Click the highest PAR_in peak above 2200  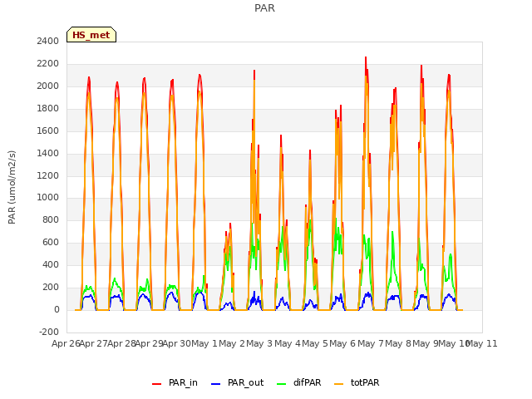pos(366,57)
